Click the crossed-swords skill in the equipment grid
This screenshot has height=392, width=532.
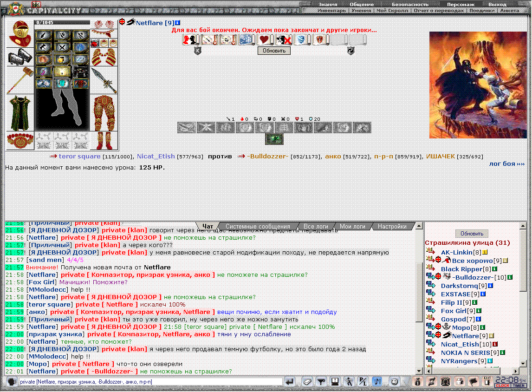(62, 47)
